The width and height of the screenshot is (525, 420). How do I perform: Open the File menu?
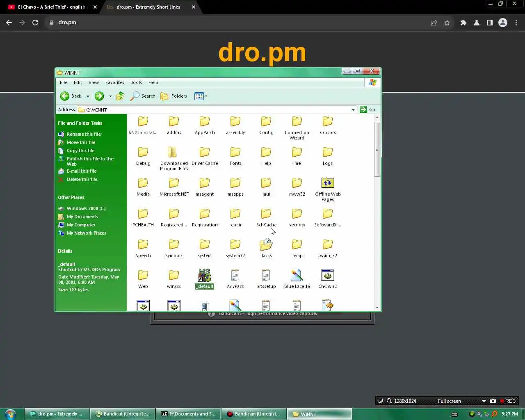[64, 82]
